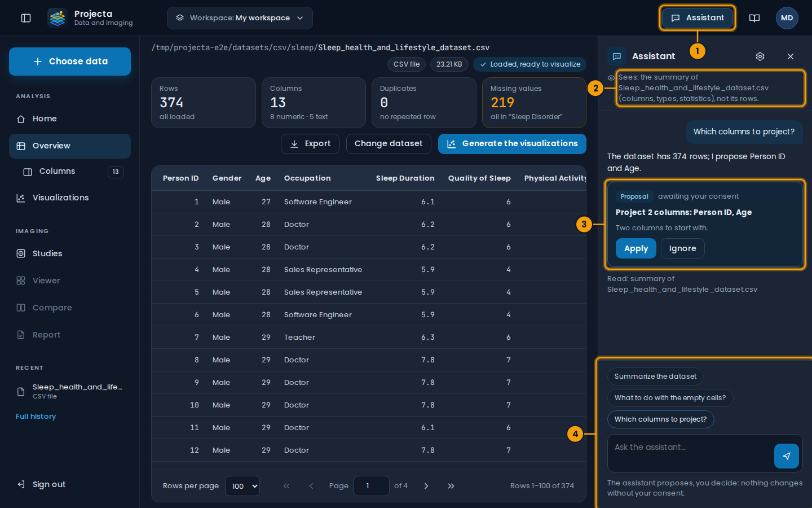Screen dimensions: 812x508
Task: Apply the proposed column projection
Action: coord(636,248)
